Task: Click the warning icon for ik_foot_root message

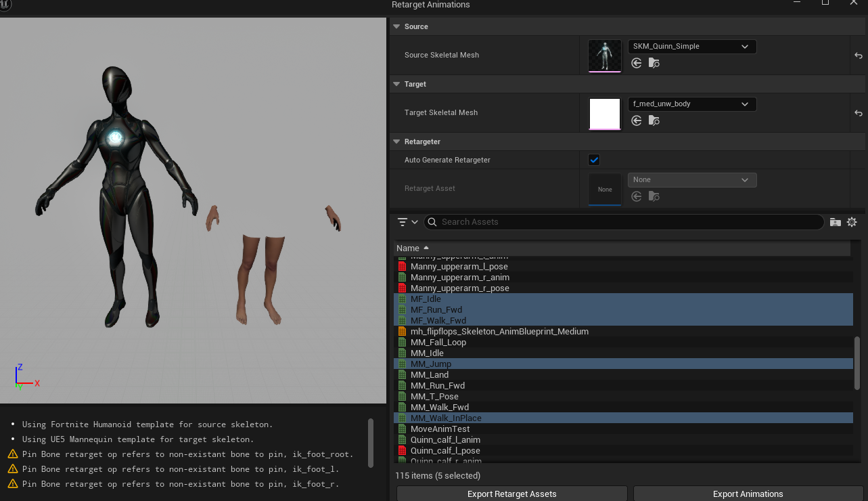Action: click(12, 454)
